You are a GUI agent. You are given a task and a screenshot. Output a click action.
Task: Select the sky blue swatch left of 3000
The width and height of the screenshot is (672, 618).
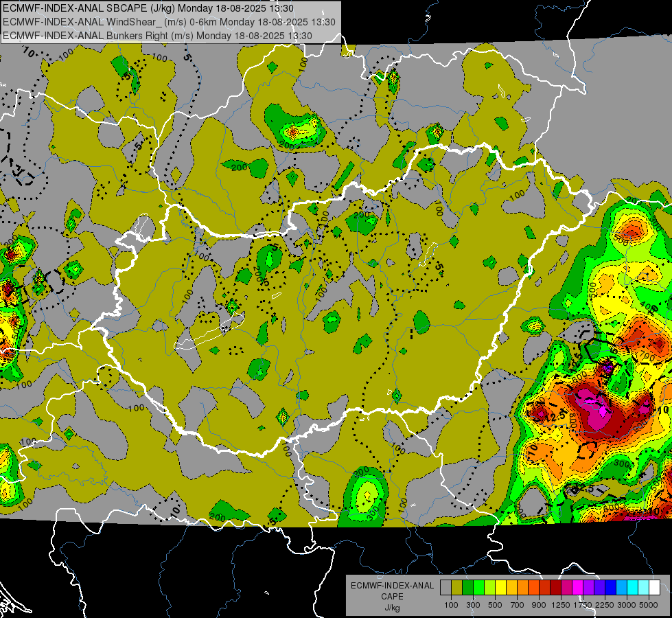[x=621, y=588]
